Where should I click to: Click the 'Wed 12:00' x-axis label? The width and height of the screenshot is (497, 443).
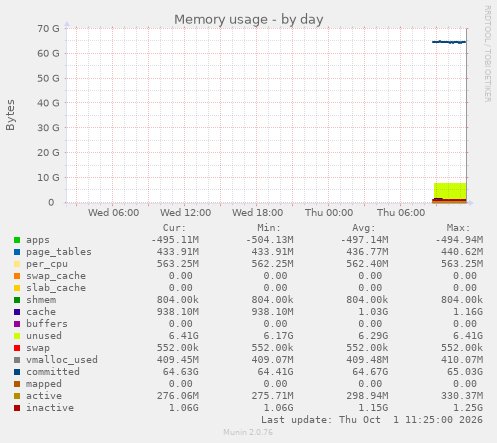pos(185,213)
